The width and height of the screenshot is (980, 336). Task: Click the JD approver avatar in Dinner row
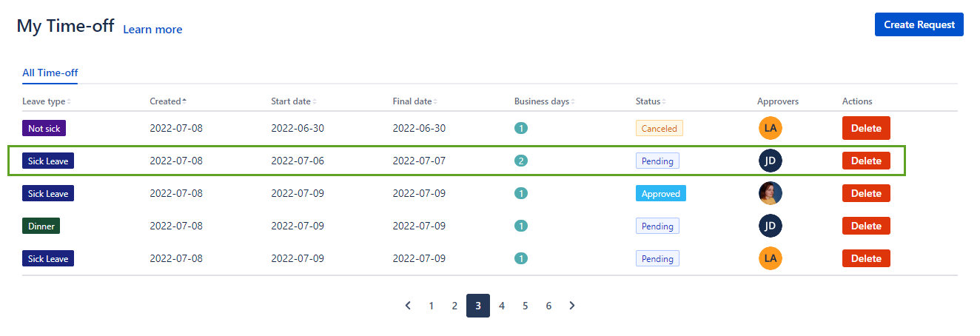tap(770, 226)
